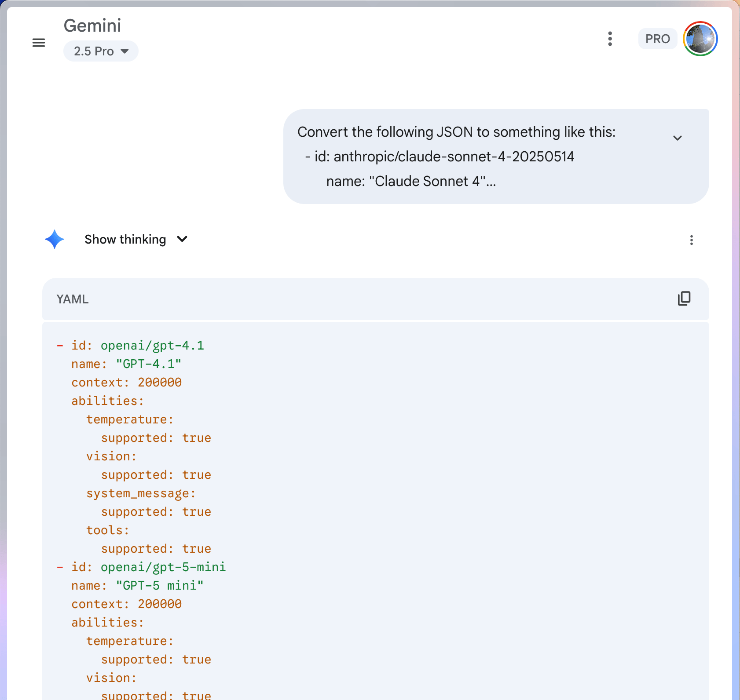
Task: Click the chevron next to Show thinking
Action: point(182,239)
